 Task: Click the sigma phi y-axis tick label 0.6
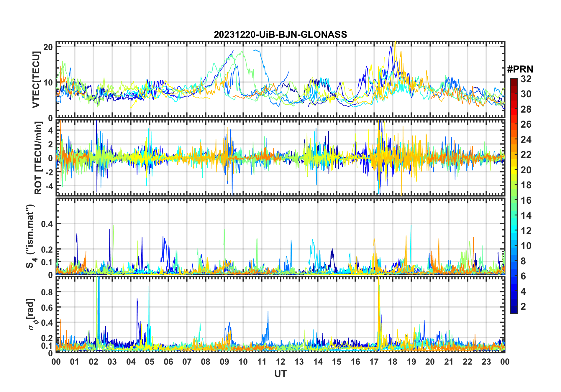pyautogui.click(x=47, y=307)
